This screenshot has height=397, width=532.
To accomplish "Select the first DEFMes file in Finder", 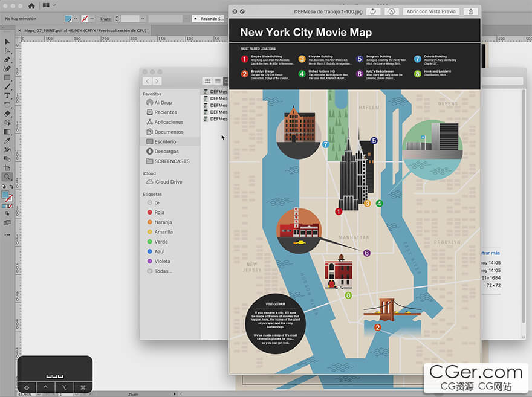I will (215, 91).
